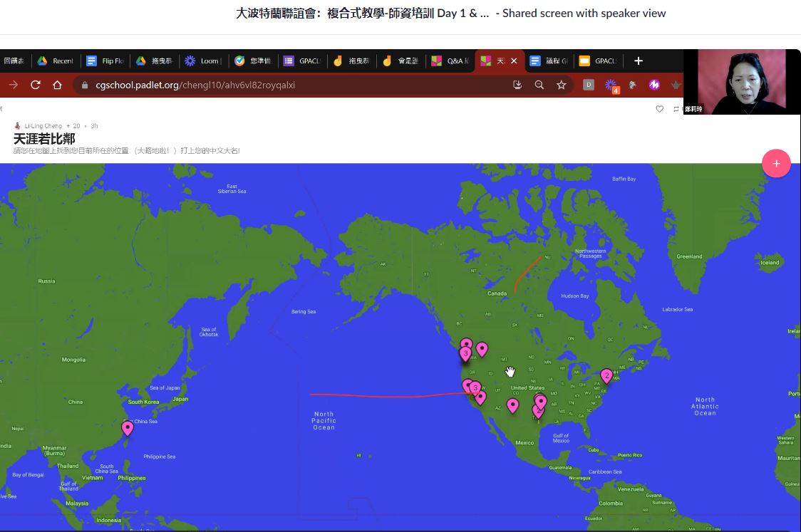
Task: Open a new browser tab
Action: (x=639, y=61)
